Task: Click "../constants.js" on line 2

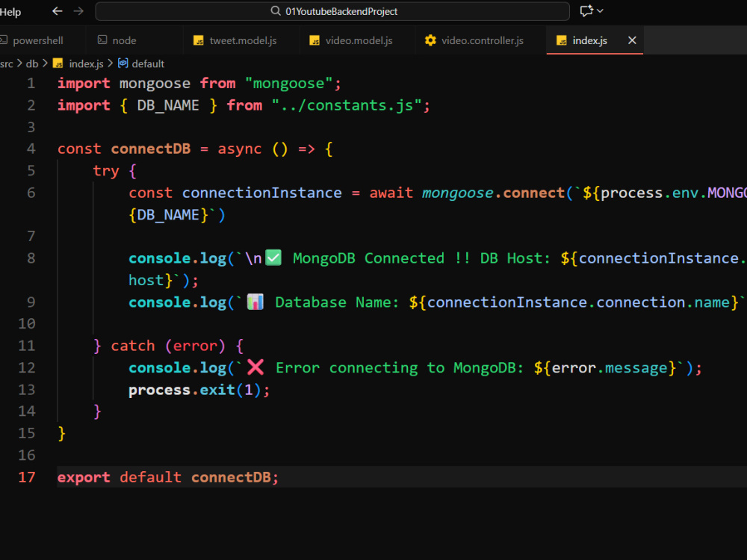Action: click(347, 106)
